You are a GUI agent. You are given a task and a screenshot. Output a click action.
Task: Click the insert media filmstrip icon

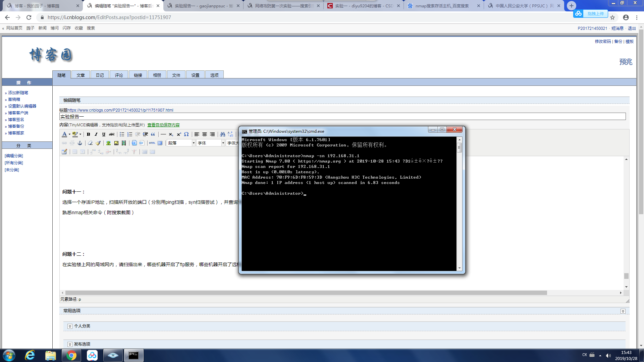[124, 143]
